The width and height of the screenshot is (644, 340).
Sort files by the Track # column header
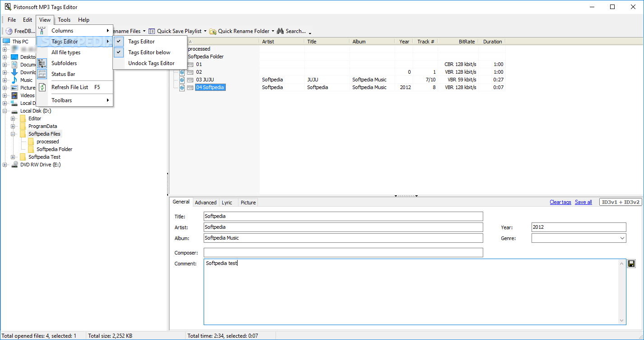(x=425, y=42)
